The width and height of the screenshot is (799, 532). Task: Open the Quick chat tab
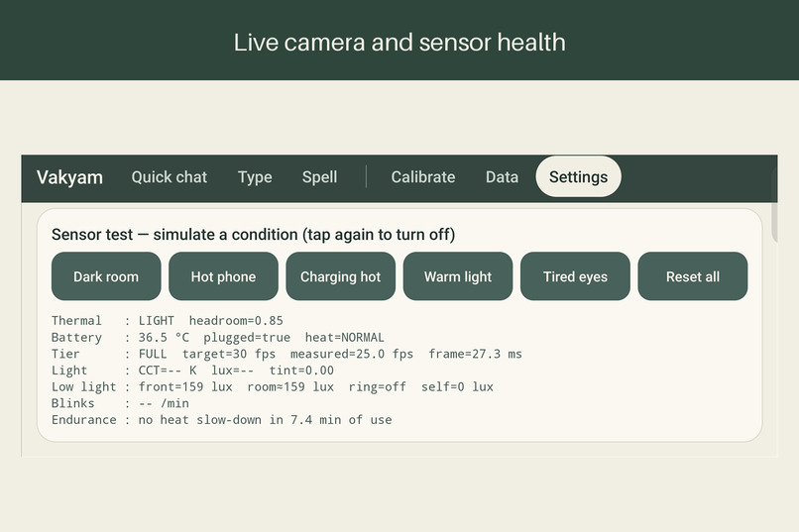170,176
